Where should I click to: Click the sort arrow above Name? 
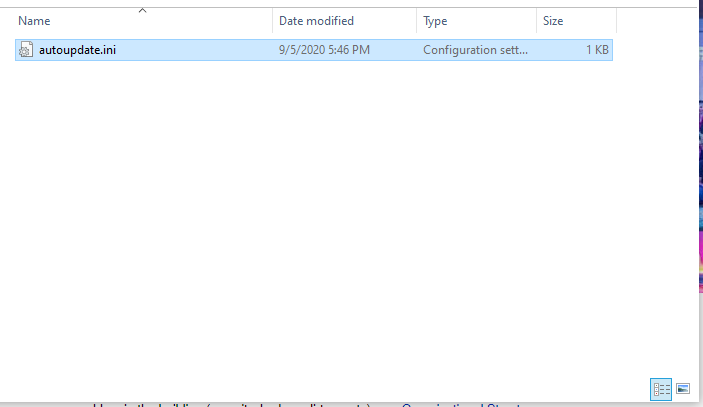coord(142,11)
